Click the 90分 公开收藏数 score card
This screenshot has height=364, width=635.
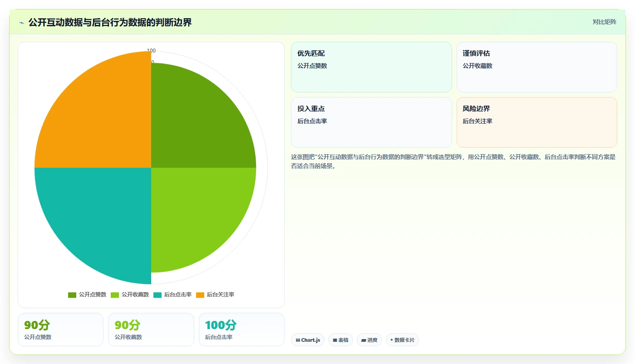[151, 330]
